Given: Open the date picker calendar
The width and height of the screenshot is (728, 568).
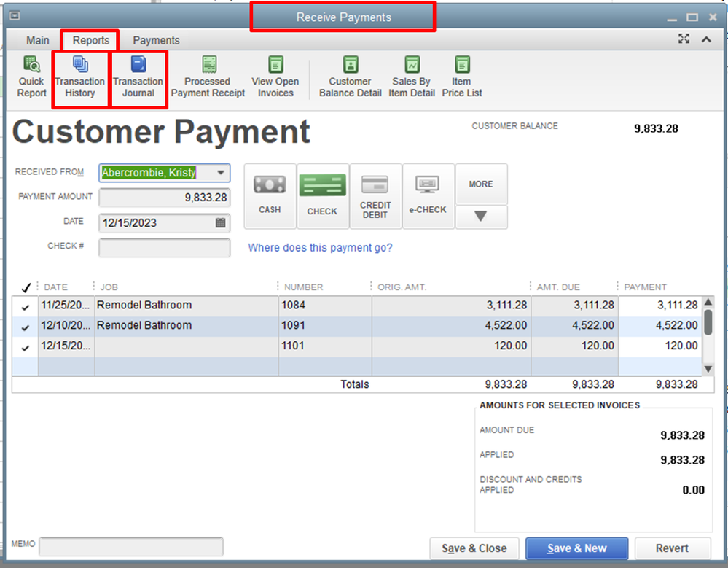Looking at the screenshot, I should [221, 223].
